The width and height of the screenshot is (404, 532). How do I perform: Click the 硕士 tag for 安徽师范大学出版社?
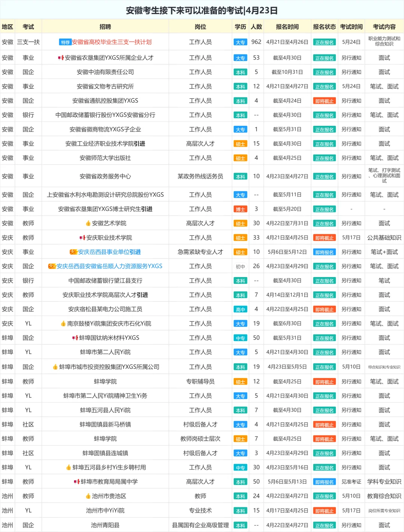pos(240,158)
